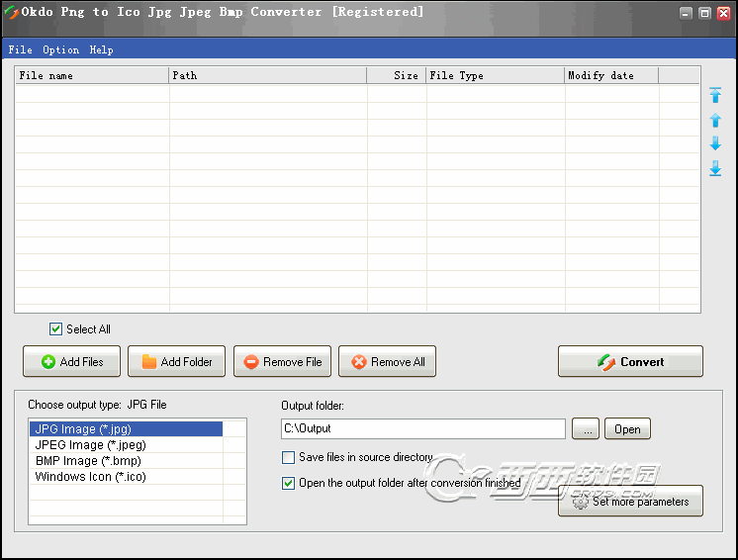The width and height of the screenshot is (738, 560).
Task: Move selected file to top arrow
Action: pos(715,95)
